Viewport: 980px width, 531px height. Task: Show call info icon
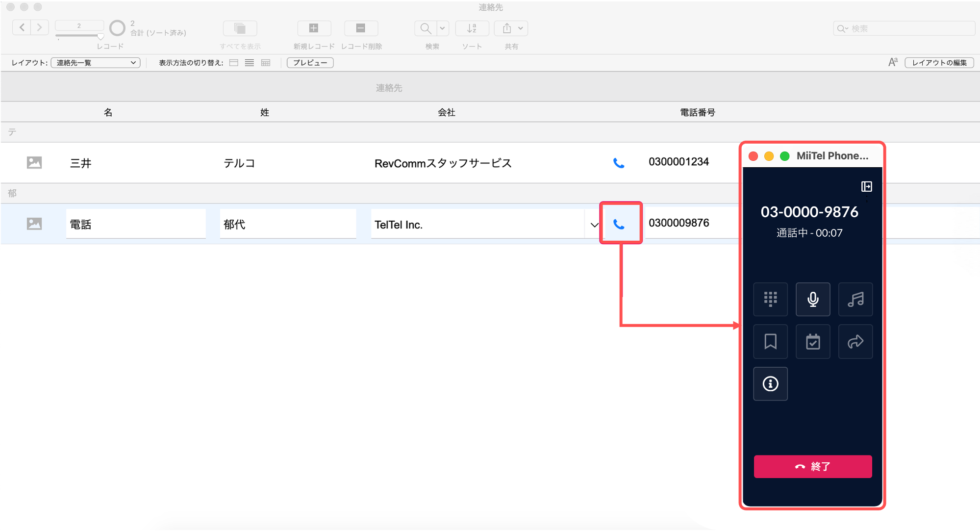click(x=770, y=384)
